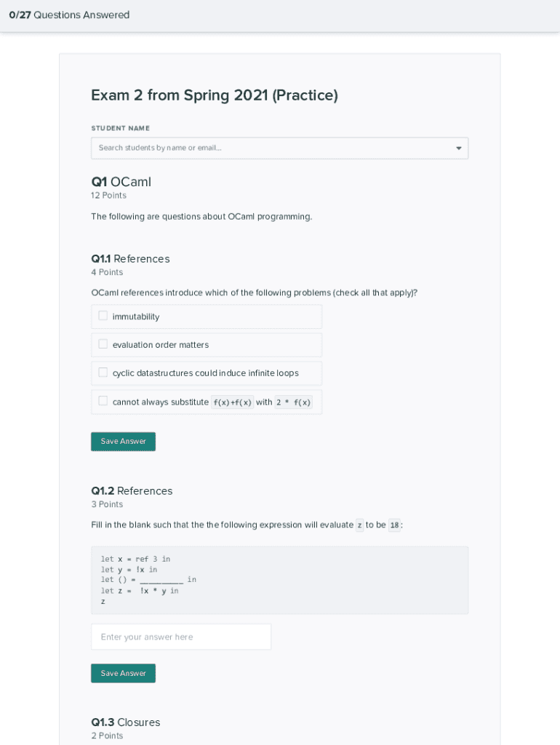Jump to the Q1.3 Closures heading

(x=125, y=722)
